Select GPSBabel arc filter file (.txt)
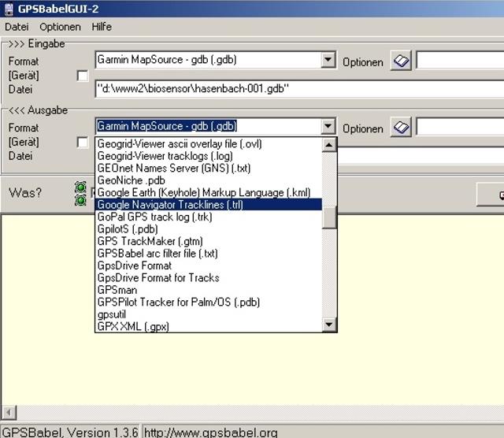Image resolution: width=504 pixels, height=438 pixels. [x=209, y=254]
